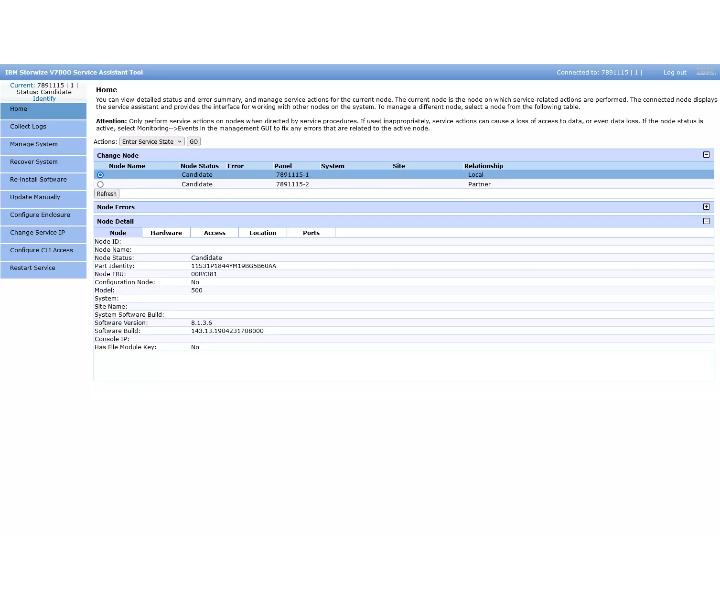
Task: Click the Identify link
Action: coord(44,98)
